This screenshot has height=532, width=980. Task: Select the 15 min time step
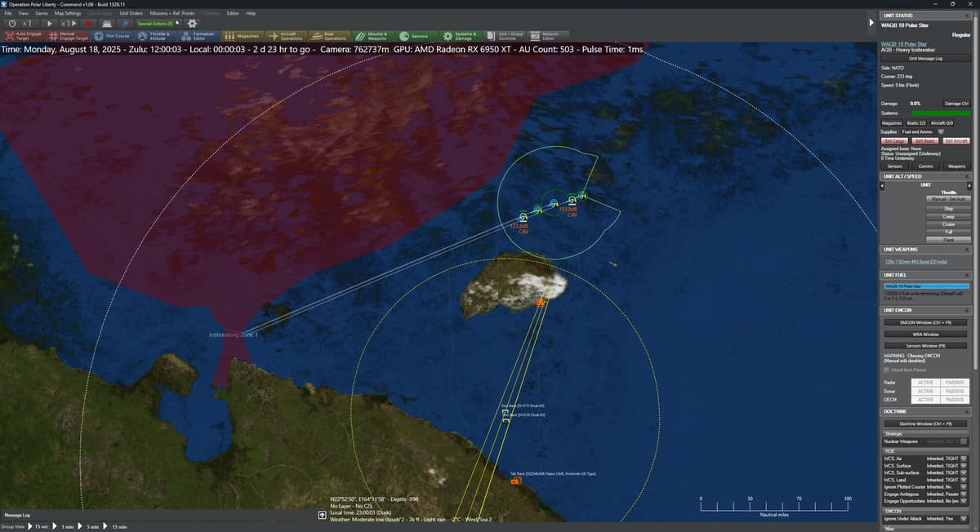[x=116, y=527]
